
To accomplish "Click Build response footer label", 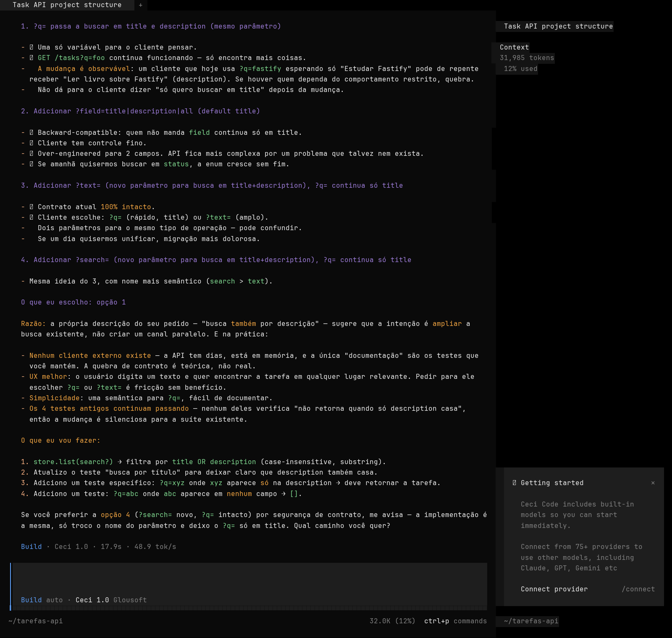I will coord(31,547).
